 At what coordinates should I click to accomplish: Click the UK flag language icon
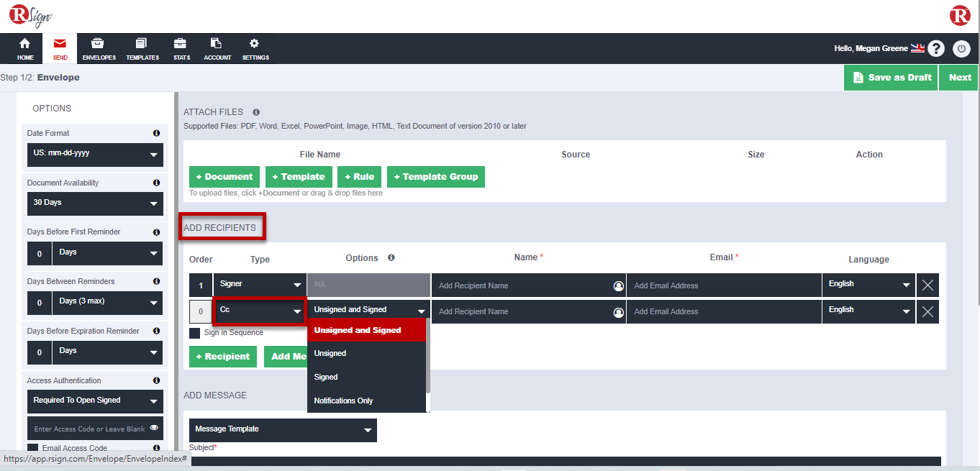[x=917, y=48]
